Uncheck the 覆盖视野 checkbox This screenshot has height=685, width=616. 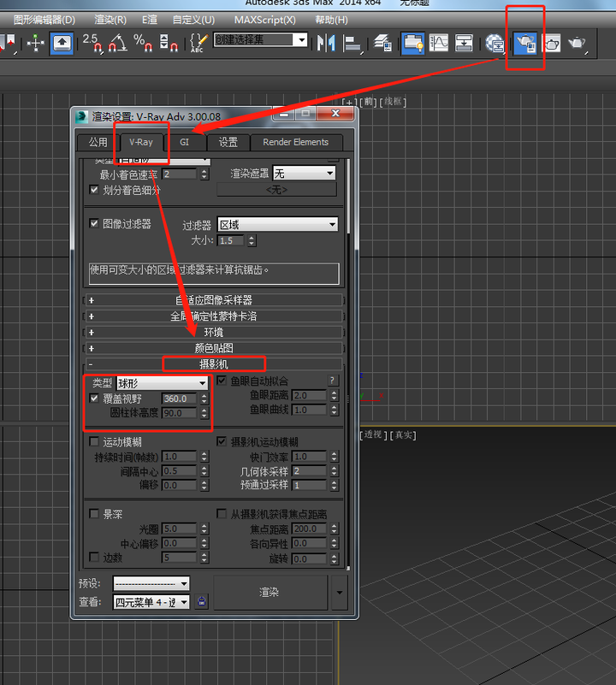94,399
